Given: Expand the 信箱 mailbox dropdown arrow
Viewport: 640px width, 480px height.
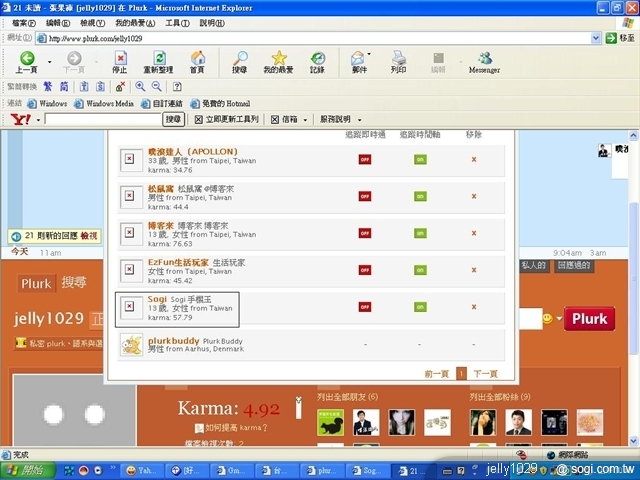Looking at the screenshot, I should 305,120.
